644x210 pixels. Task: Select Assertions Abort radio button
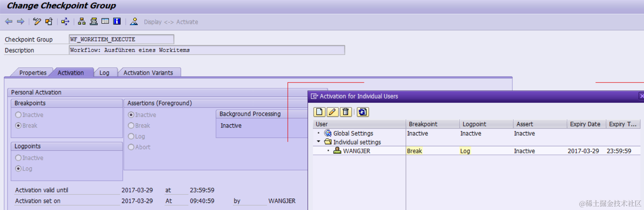(131, 147)
